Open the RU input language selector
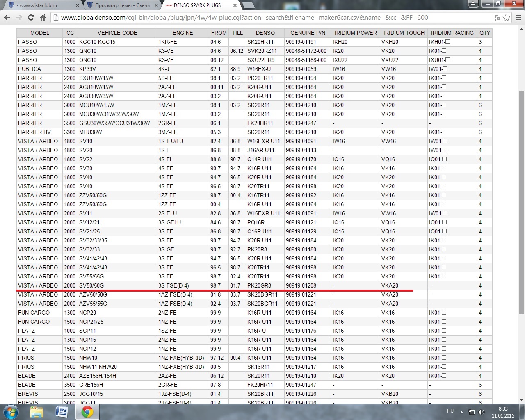This screenshot has height=420, width=525. tap(450, 411)
